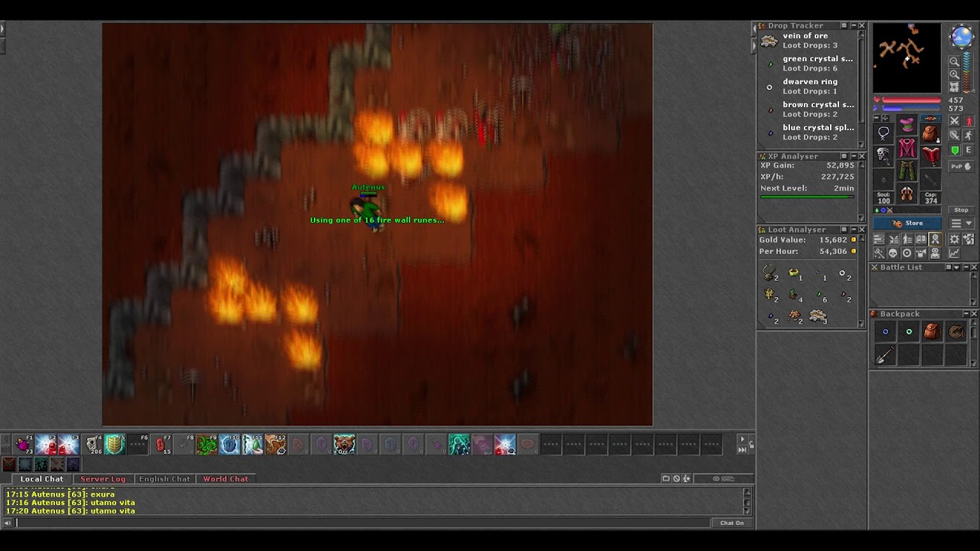
Task: Click the pink hat helmet slot
Action: (907, 125)
